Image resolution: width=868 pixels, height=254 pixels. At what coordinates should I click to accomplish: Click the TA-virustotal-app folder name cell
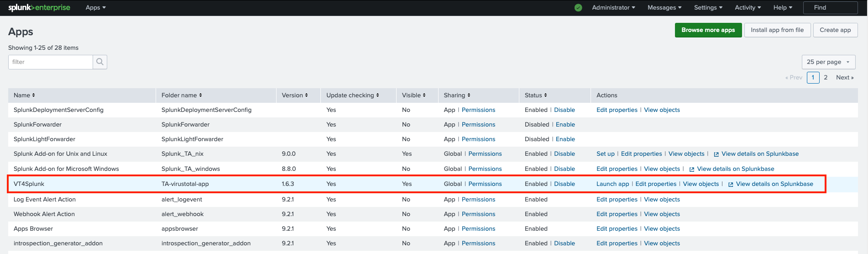[x=185, y=184]
